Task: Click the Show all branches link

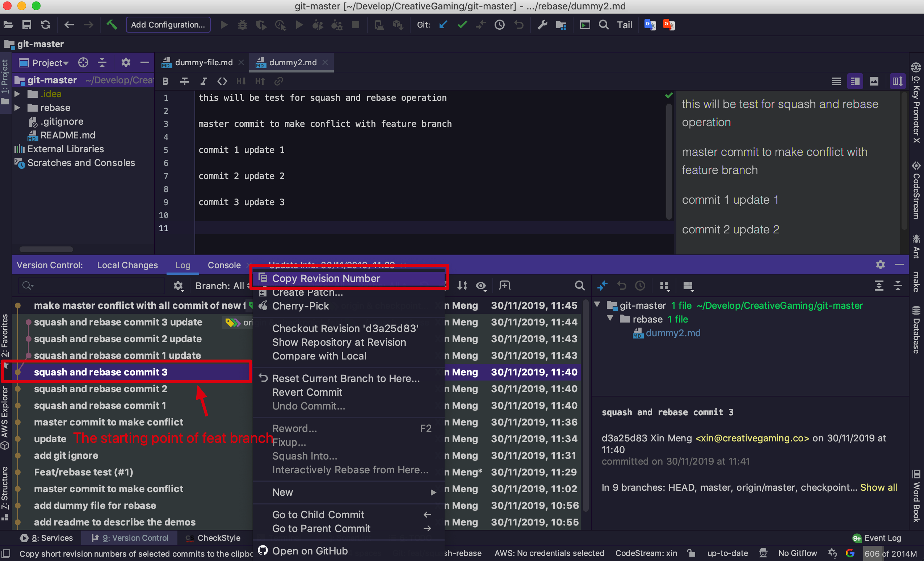Action: tap(878, 487)
